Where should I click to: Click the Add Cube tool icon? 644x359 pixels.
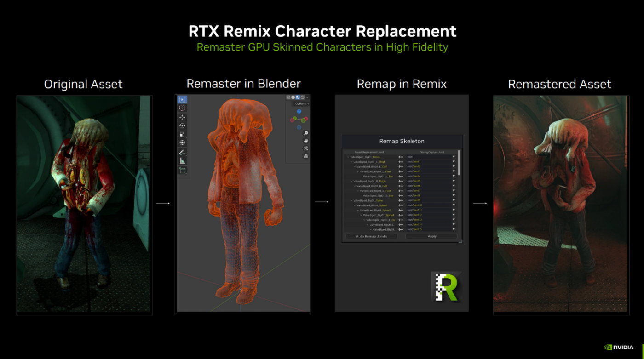coord(182,170)
